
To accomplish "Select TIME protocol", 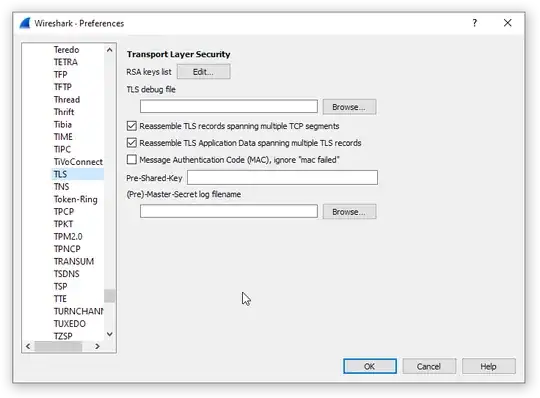I will click(63, 137).
